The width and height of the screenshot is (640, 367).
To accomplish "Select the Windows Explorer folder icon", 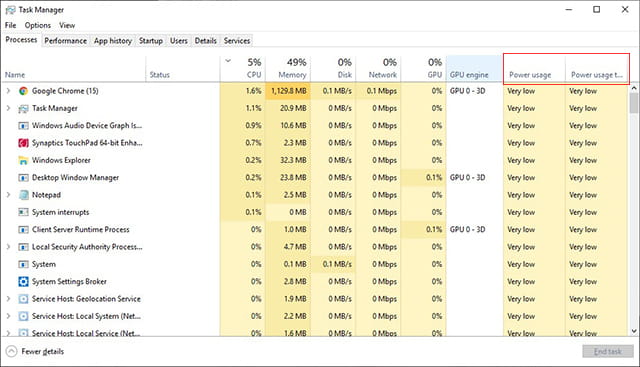I will click(23, 160).
